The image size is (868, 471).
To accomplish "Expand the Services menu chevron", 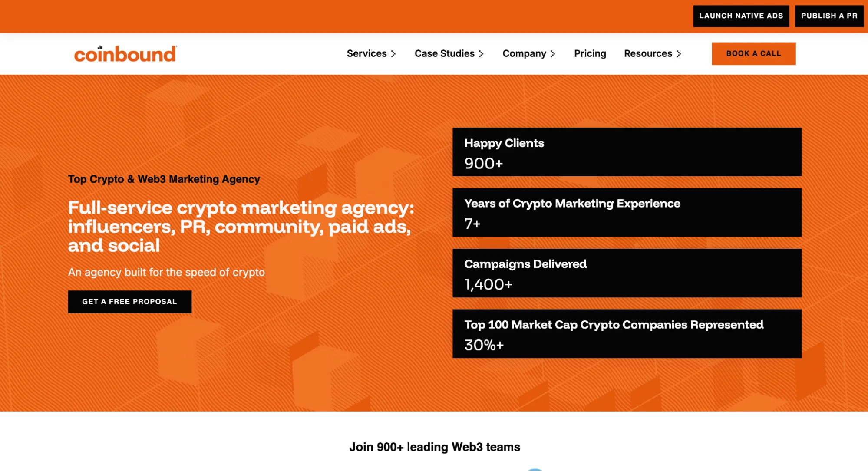I will pyautogui.click(x=393, y=54).
